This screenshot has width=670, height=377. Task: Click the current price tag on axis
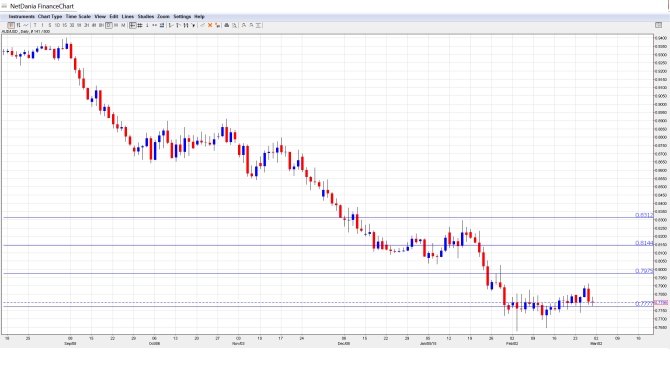point(661,303)
